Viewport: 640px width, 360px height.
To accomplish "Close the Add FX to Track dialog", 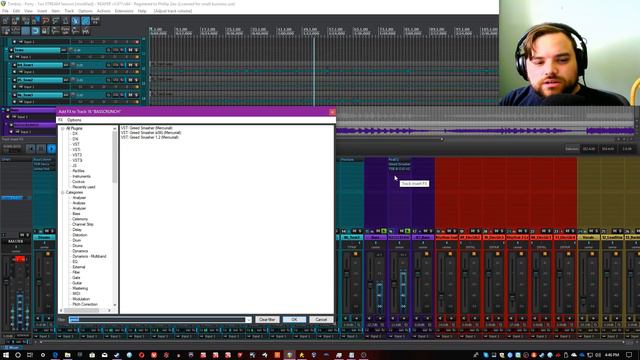I will coord(332,111).
